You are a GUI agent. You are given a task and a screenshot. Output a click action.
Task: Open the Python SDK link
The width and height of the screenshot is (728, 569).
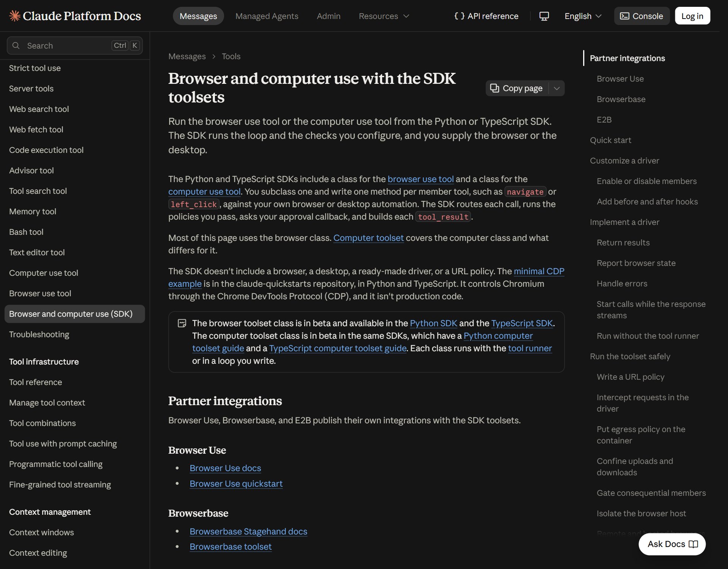pyautogui.click(x=433, y=323)
